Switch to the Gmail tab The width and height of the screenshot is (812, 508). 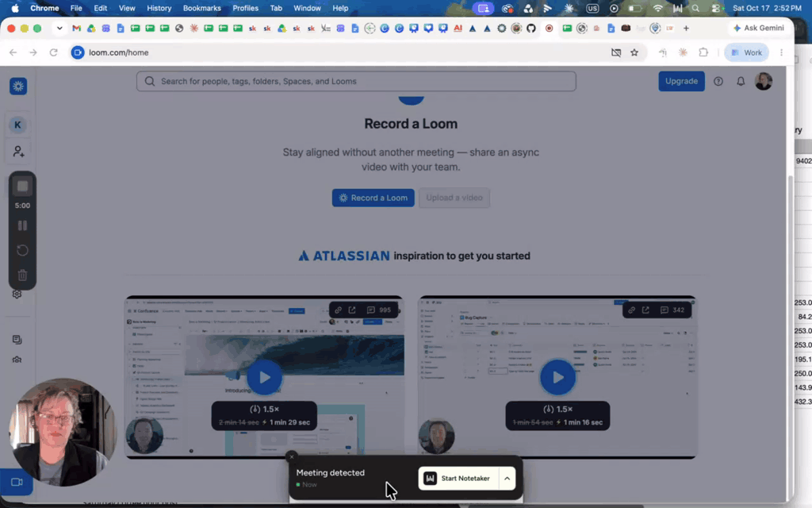click(x=77, y=29)
